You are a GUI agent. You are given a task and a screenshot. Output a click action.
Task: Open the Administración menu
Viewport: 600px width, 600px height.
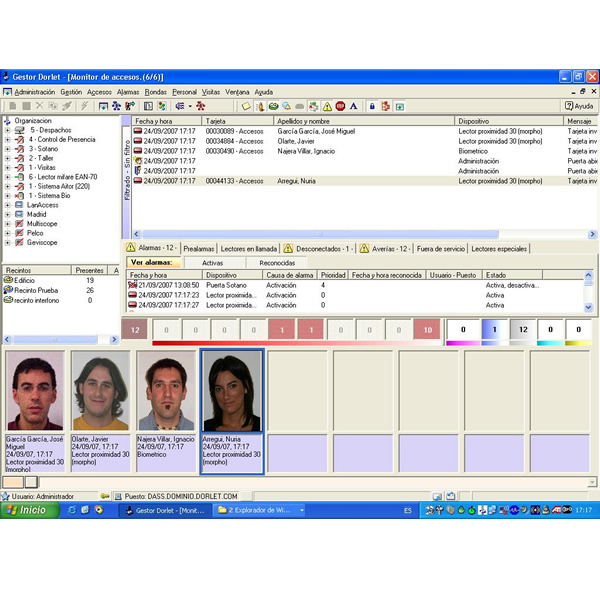click(34, 92)
